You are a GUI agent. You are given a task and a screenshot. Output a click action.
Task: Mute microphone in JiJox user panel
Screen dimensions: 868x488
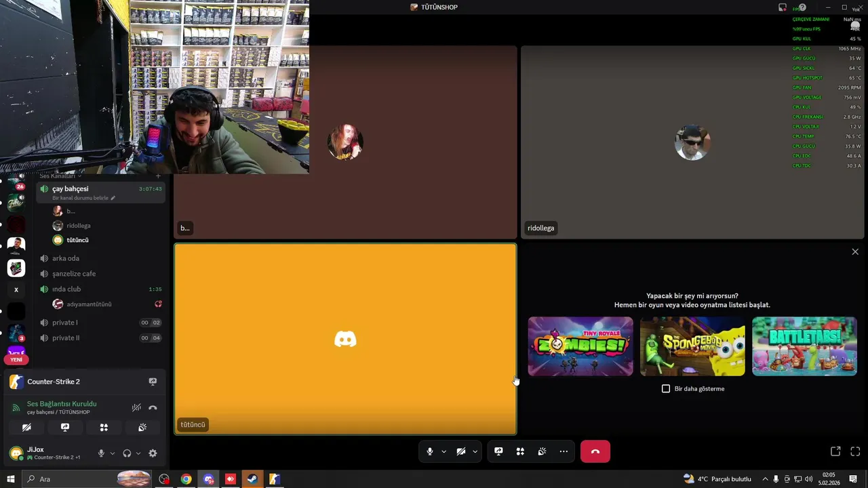pos(101,453)
